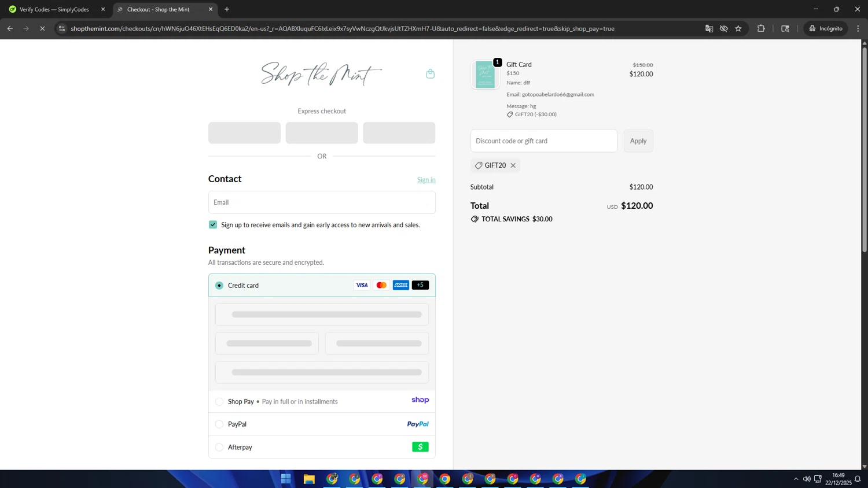Click the first express checkout button placeholder

coord(244,132)
